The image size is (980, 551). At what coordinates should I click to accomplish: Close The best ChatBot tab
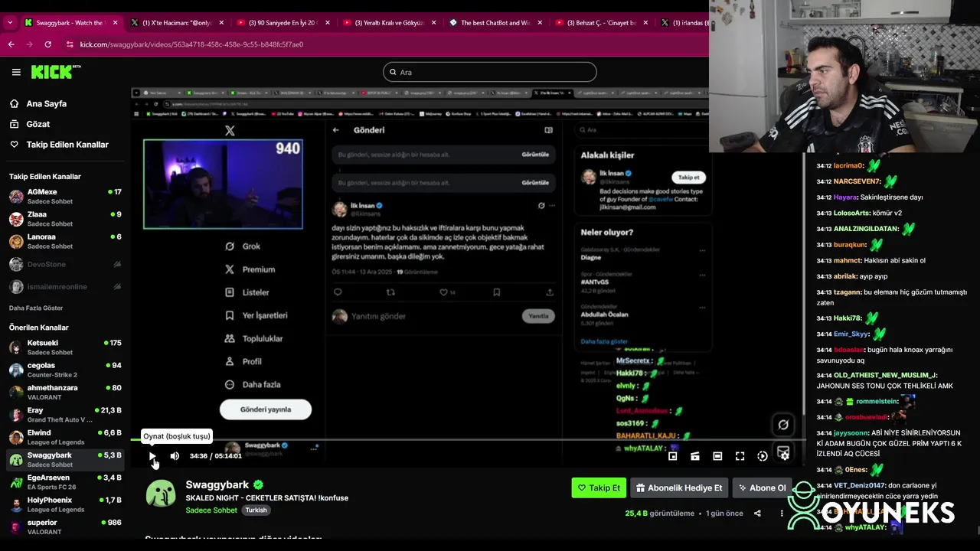point(541,23)
